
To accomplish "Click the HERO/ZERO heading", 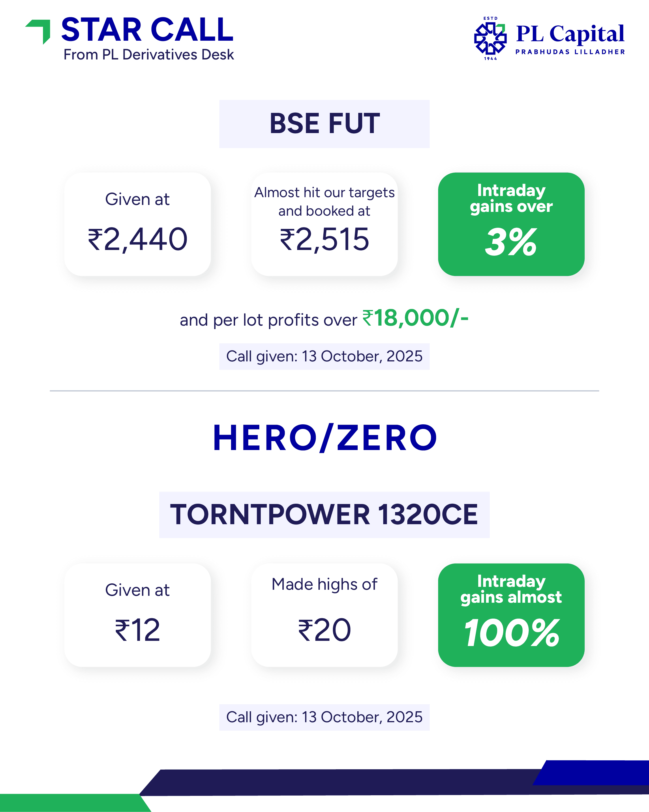I will coord(324,438).
